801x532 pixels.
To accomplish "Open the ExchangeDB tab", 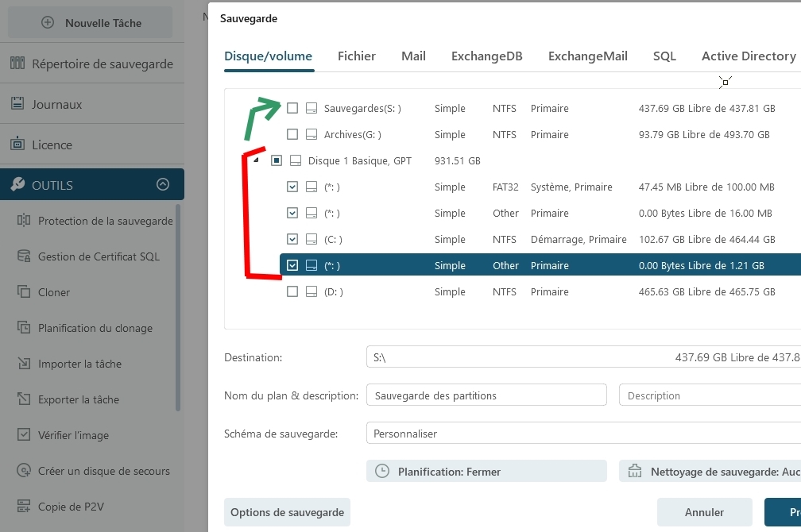I will coord(487,56).
